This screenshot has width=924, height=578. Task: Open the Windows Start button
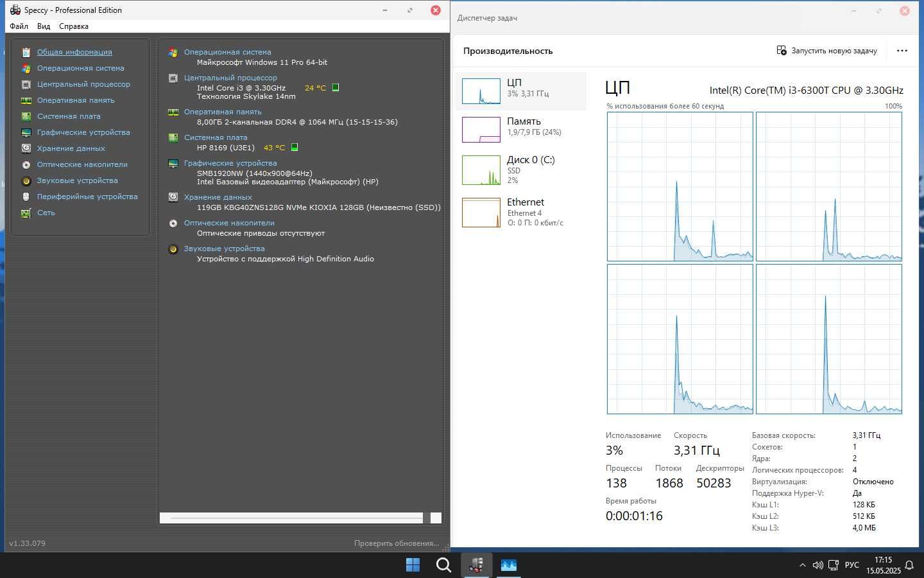pos(413,565)
